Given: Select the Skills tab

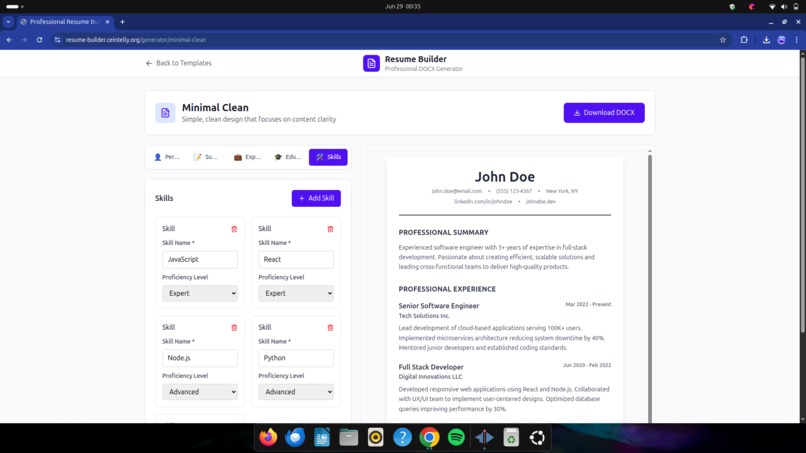Looking at the screenshot, I should pos(328,157).
